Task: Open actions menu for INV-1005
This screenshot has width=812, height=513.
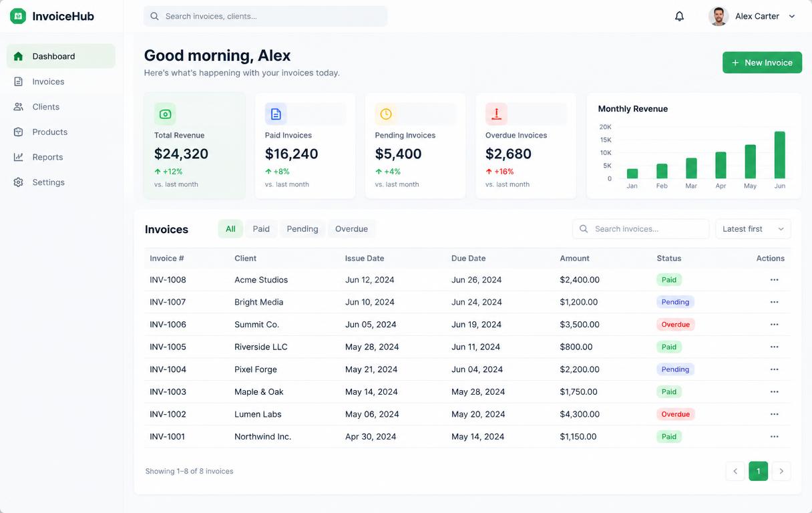Action: click(x=775, y=347)
